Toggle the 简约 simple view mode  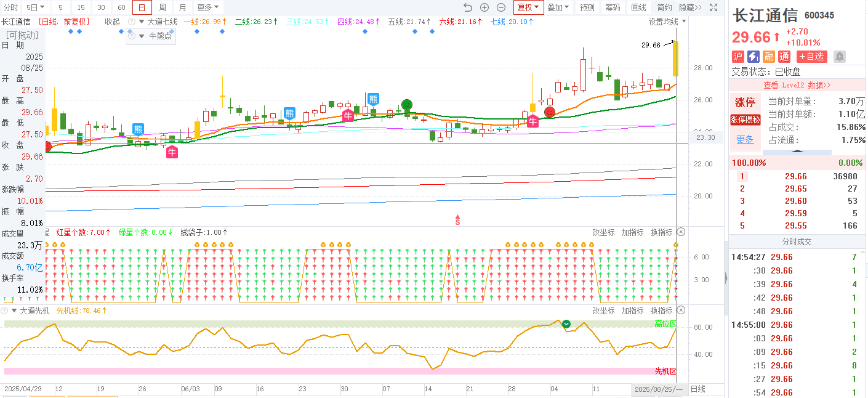click(x=664, y=7)
